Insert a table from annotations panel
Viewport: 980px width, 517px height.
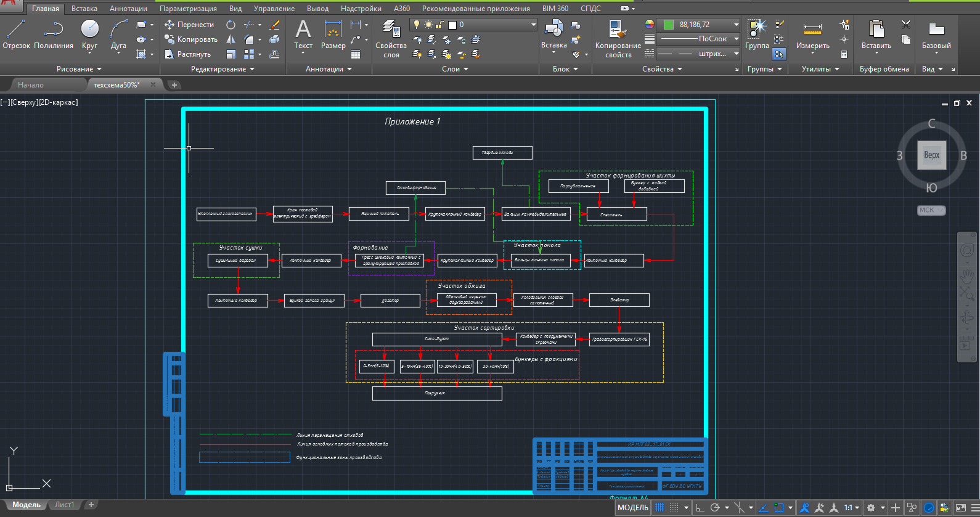click(x=356, y=54)
